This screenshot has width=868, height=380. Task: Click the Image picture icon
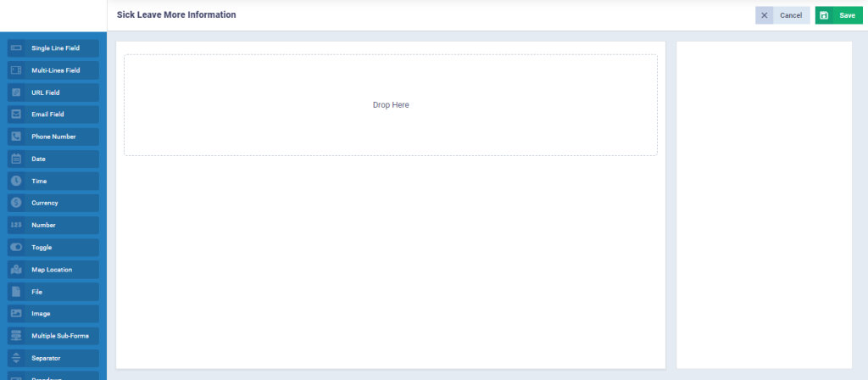tap(16, 314)
